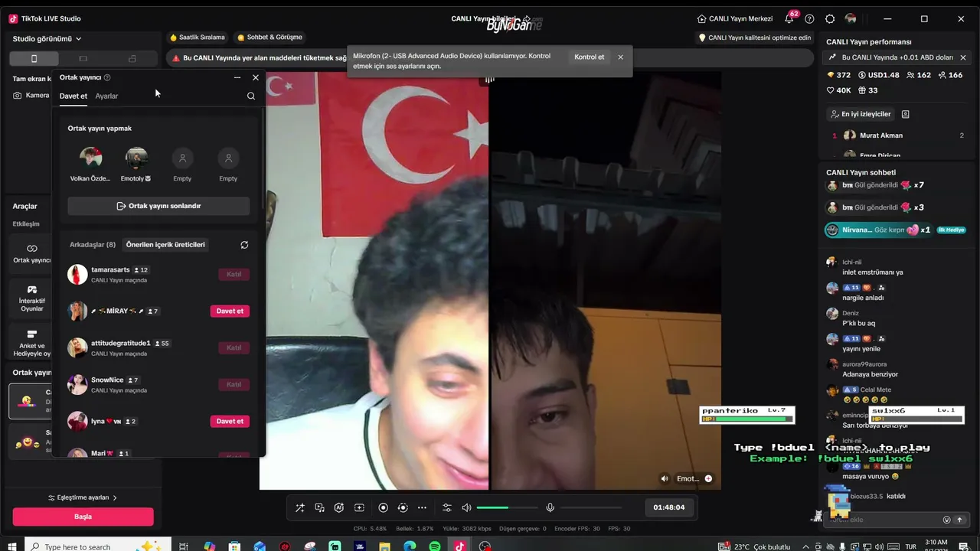Viewport: 980px width, 551px height.
Task: Invite lyna with Davet et
Action: [230, 422]
